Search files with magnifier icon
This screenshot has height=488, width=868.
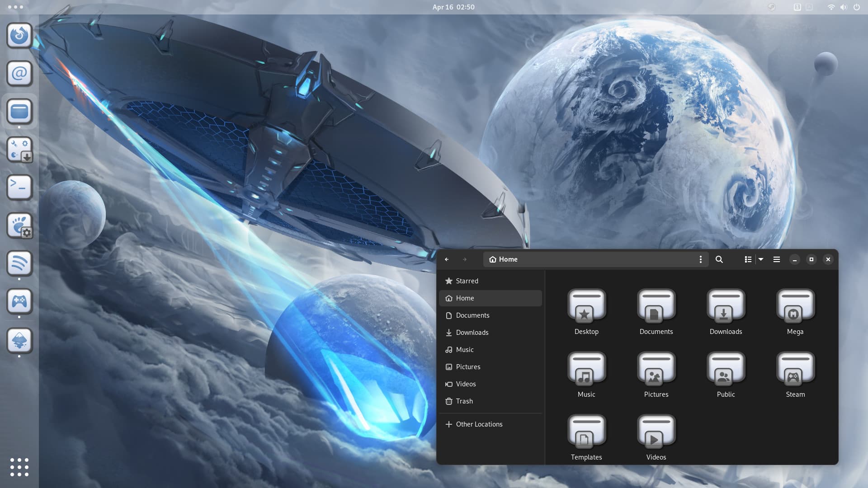coord(719,259)
